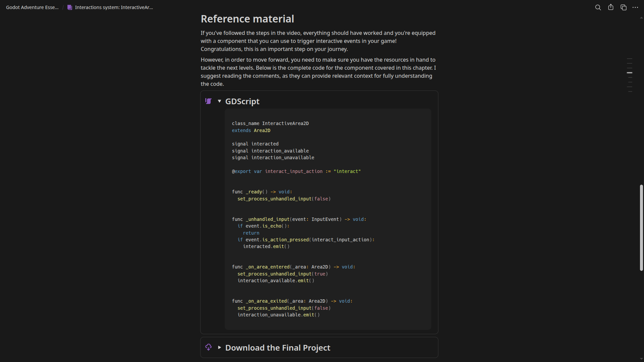Image resolution: width=644 pixels, height=362 pixels.
Task: Expand the Download the Final Project toggle
Action: 219,348
